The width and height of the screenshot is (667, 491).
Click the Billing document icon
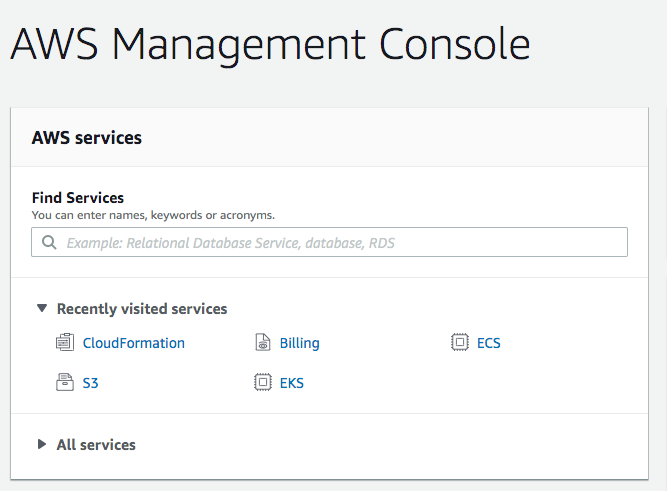(x=262, y=343)
